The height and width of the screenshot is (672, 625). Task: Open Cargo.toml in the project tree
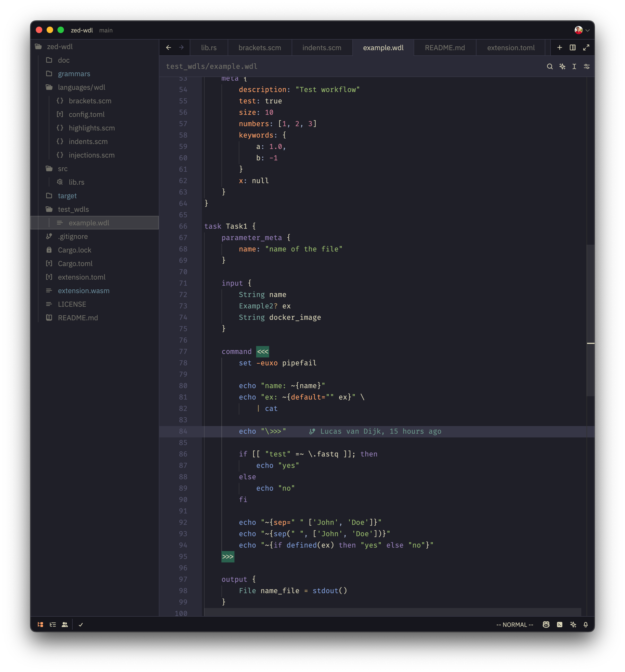(x=95, y=264)
